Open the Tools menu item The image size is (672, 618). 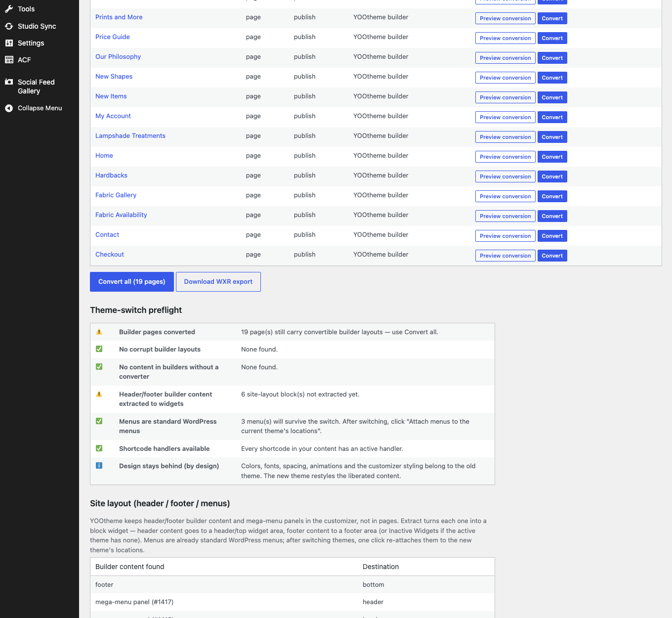[40, 9]
